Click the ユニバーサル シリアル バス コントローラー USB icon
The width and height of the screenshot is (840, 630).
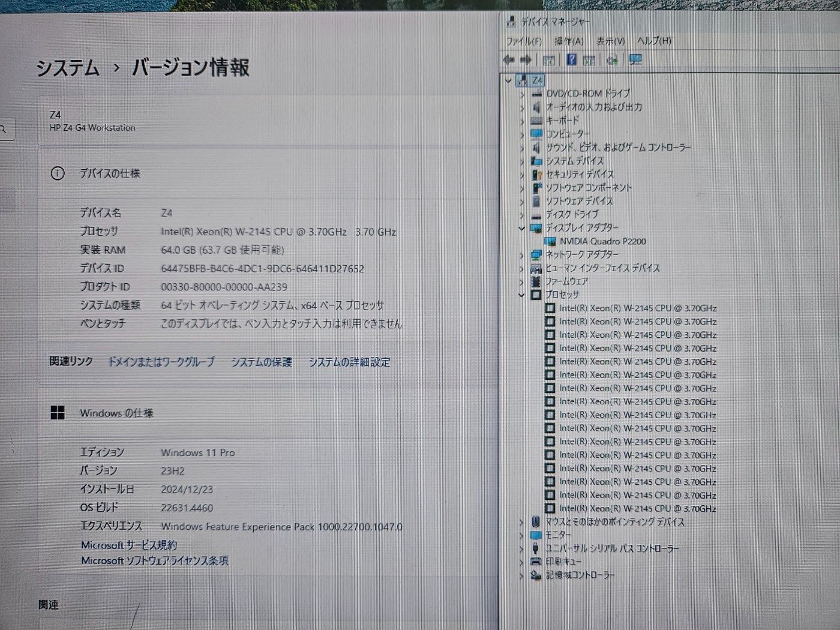(536, 548)
